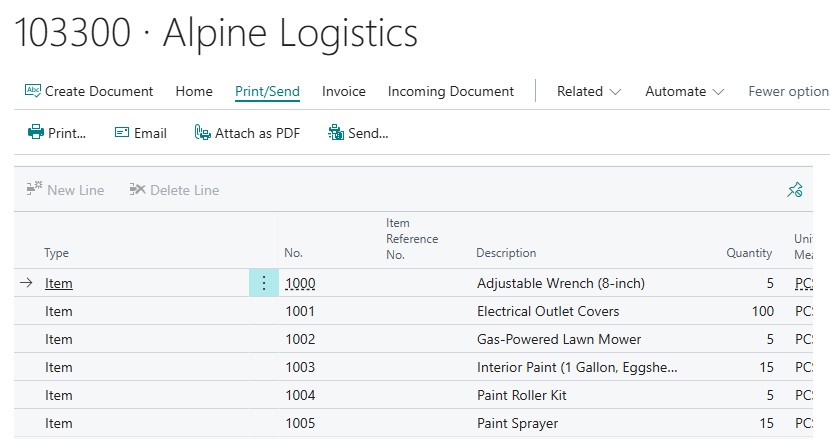The height and width of the screenshot is (439, 830).
Task: Click the Attach as PDF label
Action: tap(257, 133)
